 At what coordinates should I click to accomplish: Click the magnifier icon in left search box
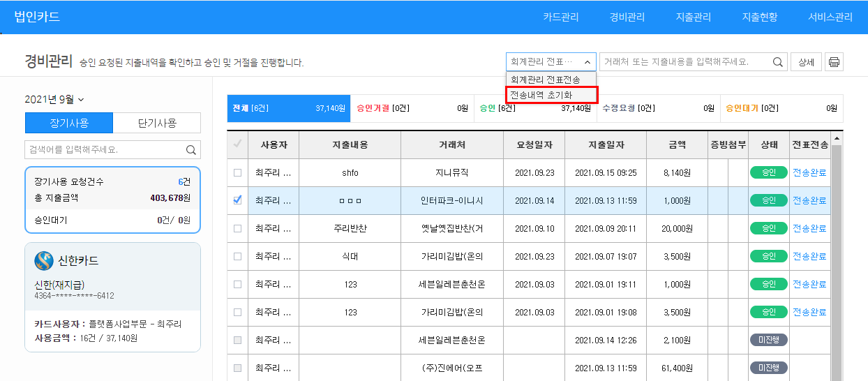point(190,149)
